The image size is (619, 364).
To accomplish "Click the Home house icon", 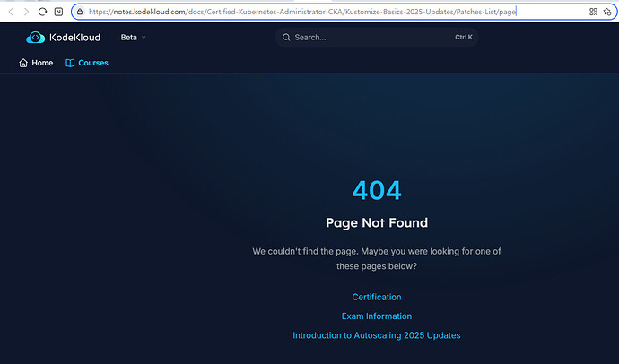I will click(x=23, y=63).
